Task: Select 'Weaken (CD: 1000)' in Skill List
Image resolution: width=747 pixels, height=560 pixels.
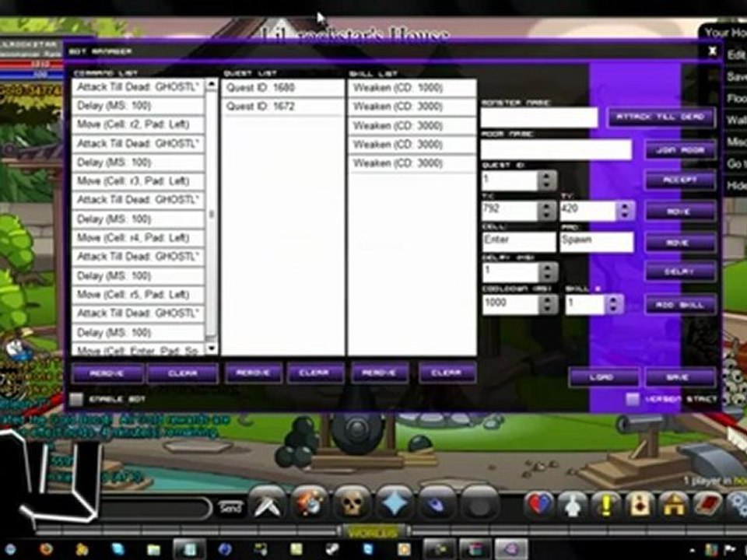Action: pos(412,88)
